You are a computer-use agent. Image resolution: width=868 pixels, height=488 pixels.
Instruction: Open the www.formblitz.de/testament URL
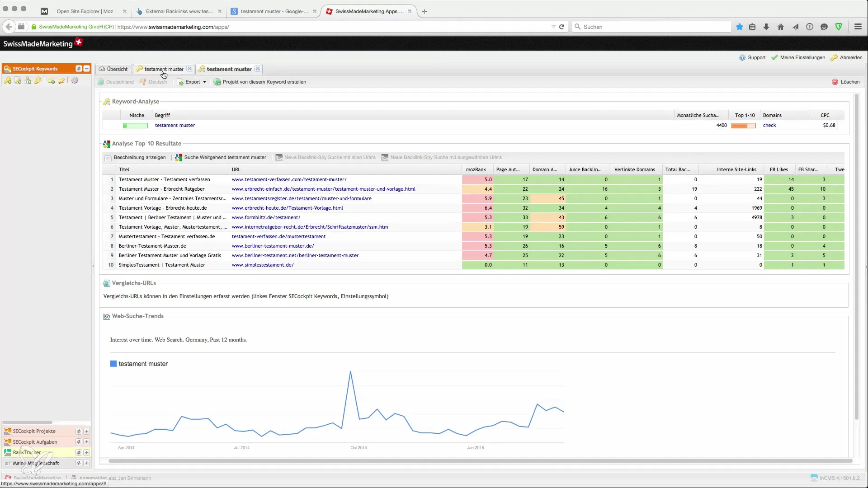click(x=266, y=217)
